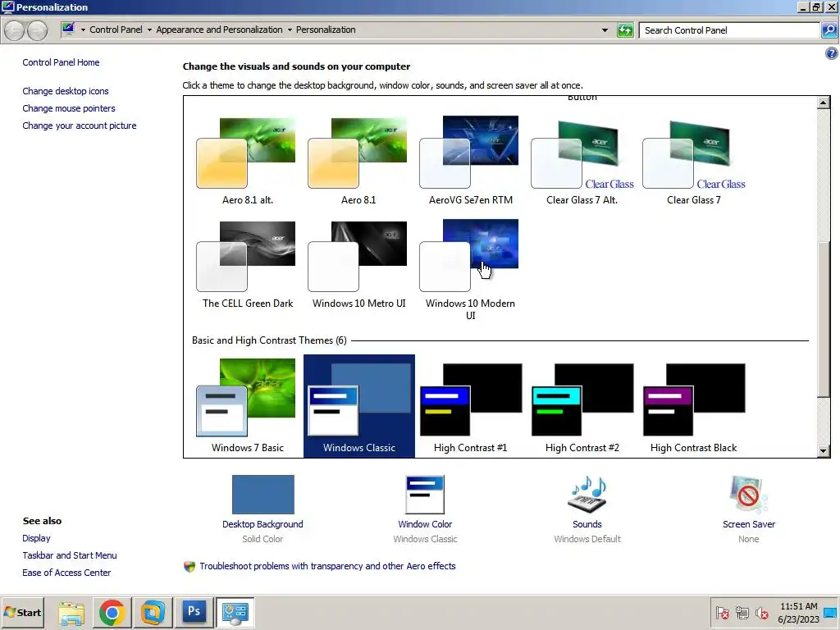Click the clock showing 11:51 AM
840x630 pixels.
pos(798,606)
